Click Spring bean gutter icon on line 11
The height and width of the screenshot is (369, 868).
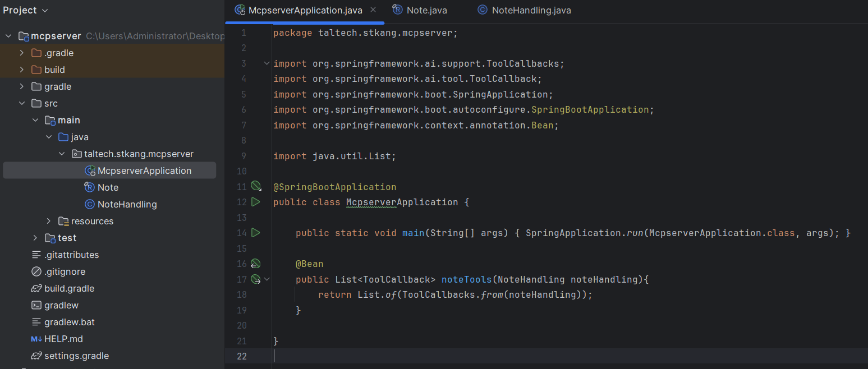[x=256, y=186]
